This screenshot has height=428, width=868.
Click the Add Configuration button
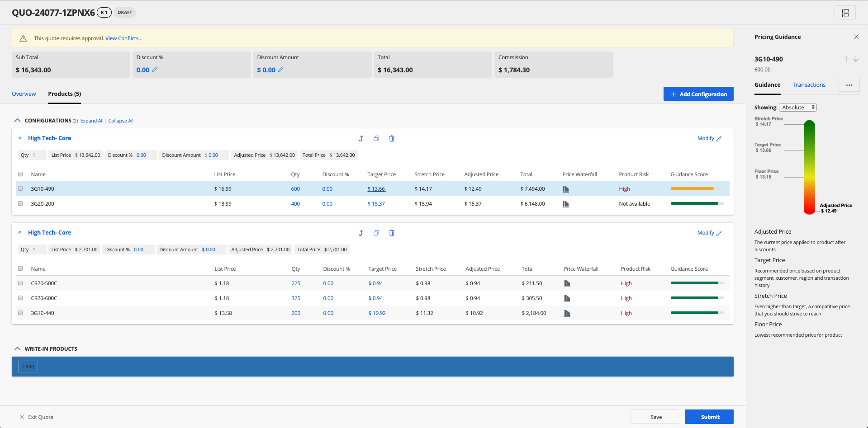(698, 94)
